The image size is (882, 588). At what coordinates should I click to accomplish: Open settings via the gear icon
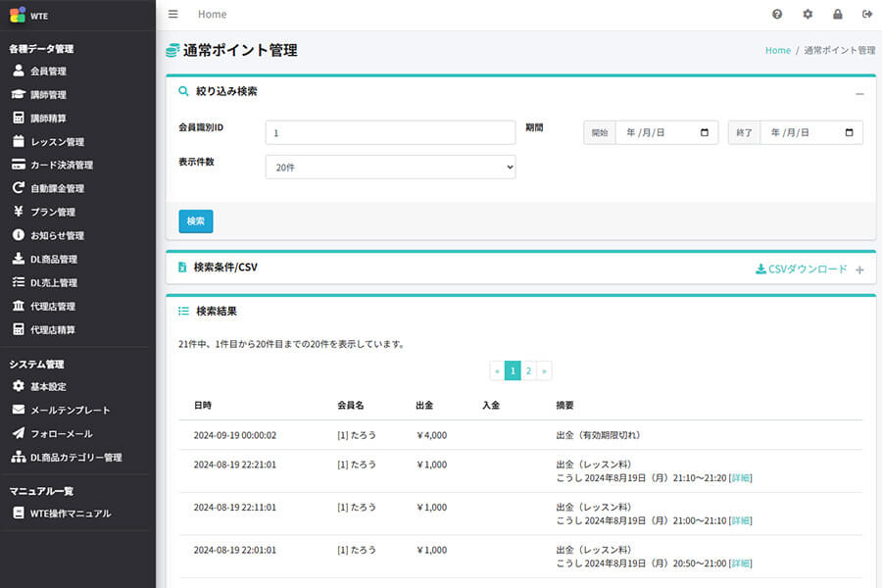808,15
